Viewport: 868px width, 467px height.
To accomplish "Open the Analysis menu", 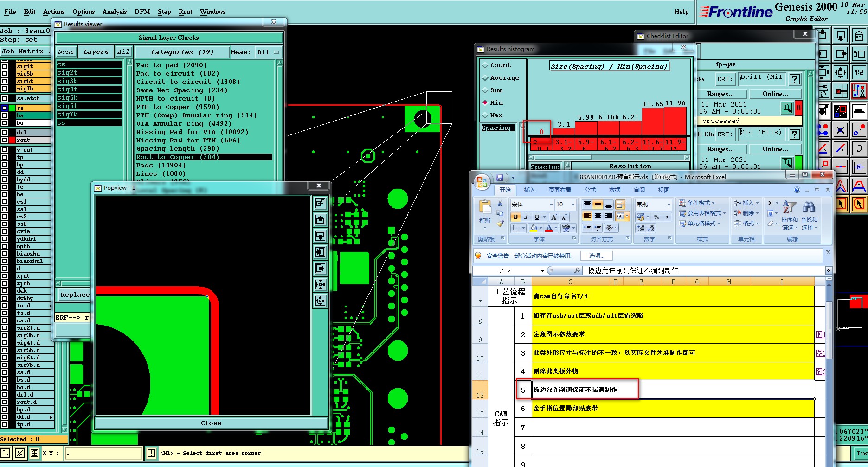I will coord(115,12).
